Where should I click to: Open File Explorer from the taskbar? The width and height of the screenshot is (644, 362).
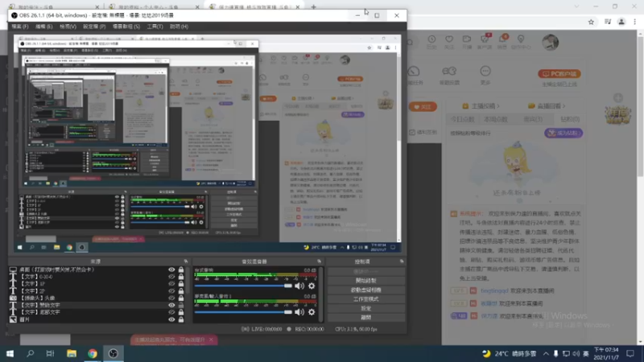pos(72,353)
